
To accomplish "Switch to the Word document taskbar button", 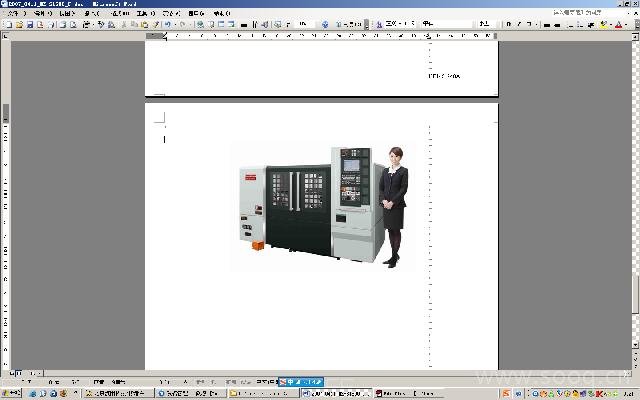I will pyautogui.click(x=337, y=393).
